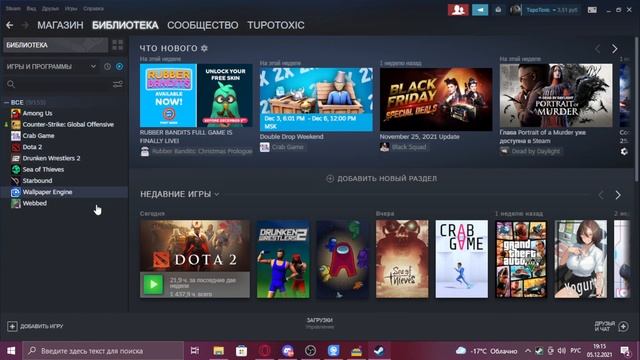Open Microsoft Store from taskbar
The width and height of the screenshot is (640, 360).
click(x=242, y=351)
